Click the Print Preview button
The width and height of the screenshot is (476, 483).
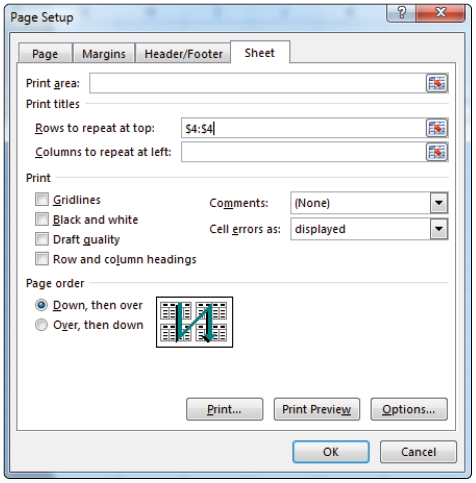(x=317, y=409)
